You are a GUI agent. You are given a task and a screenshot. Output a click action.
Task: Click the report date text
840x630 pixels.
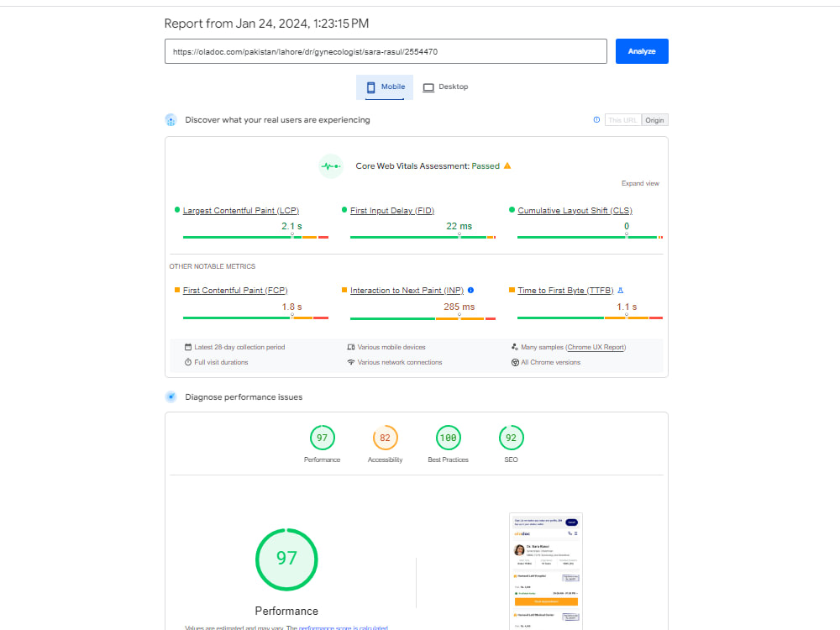pos(266,24)
